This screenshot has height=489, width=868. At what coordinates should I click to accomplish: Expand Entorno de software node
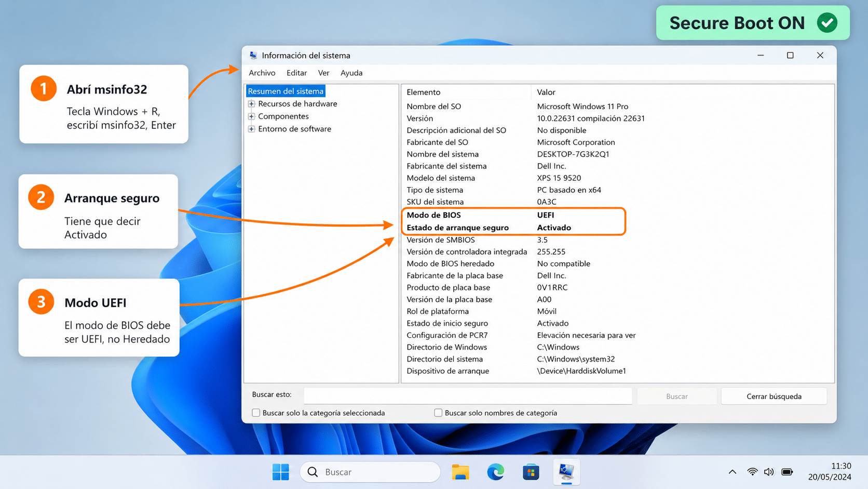251,129
